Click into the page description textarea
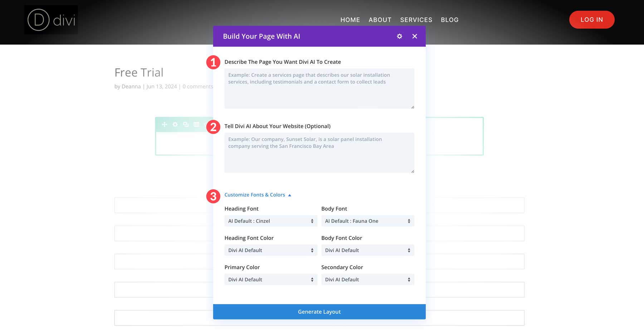Image resolution: width=644 pixels, height=332 pixels. (x=319, y=88)
